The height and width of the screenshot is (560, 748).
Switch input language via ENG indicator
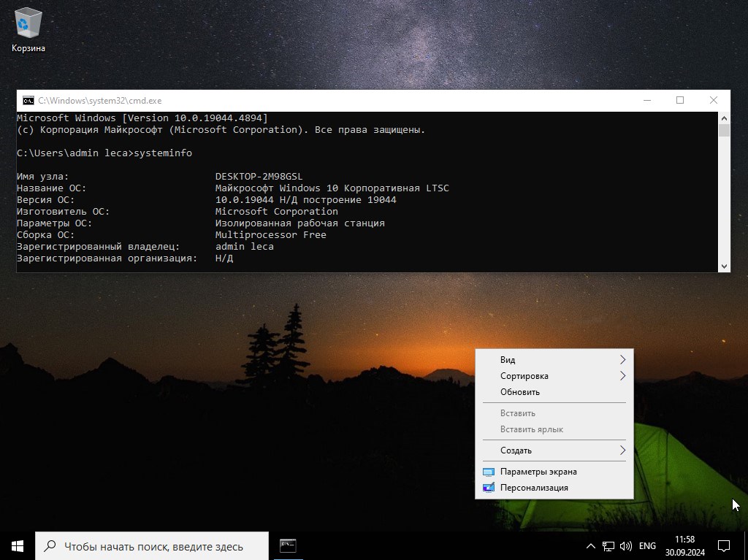(x=647, y=546)
